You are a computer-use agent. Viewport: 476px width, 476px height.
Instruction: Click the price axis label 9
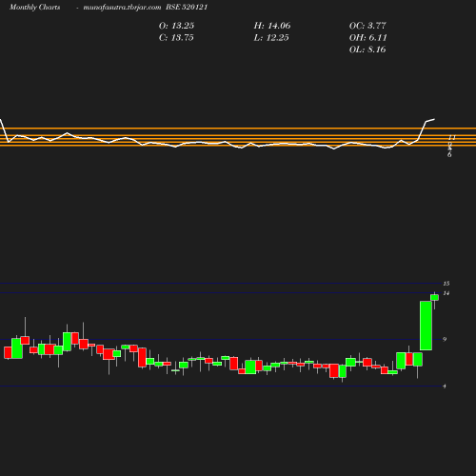coord(445,340)
